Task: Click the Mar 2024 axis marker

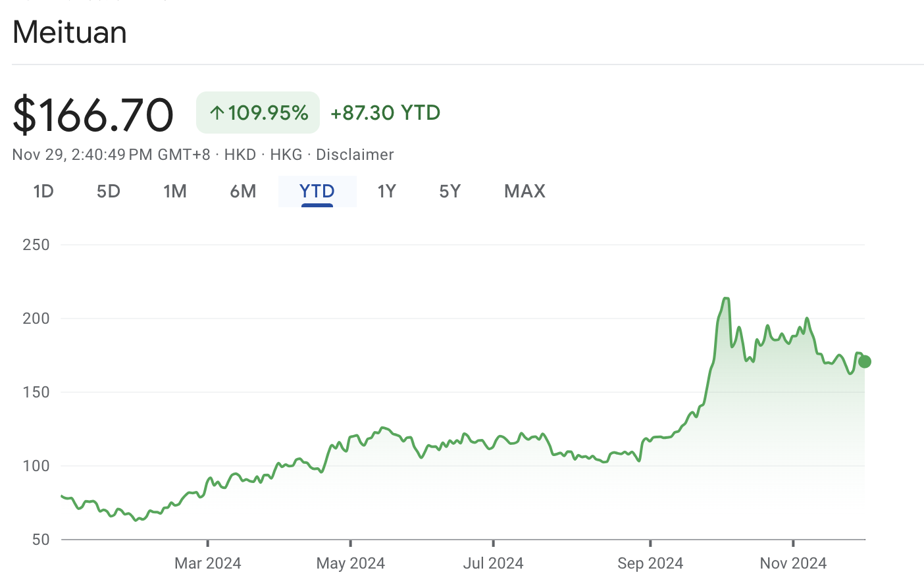Action: 208,563
